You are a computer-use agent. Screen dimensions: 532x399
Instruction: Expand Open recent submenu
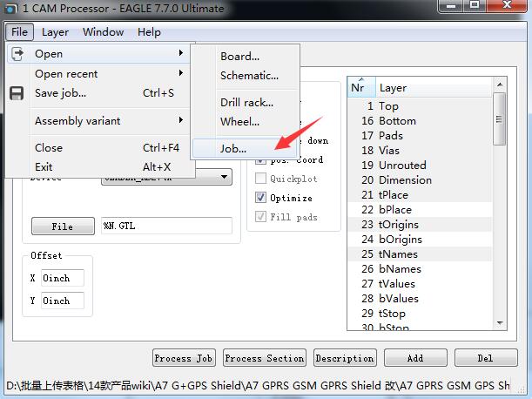tap(98, 74)
